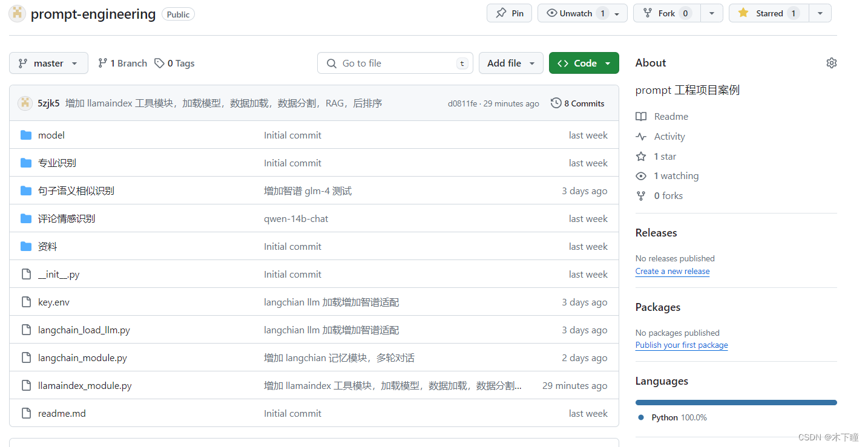868x447 pixels.
Task: Click the fork icon beside 0 forks
Action: 641,196
